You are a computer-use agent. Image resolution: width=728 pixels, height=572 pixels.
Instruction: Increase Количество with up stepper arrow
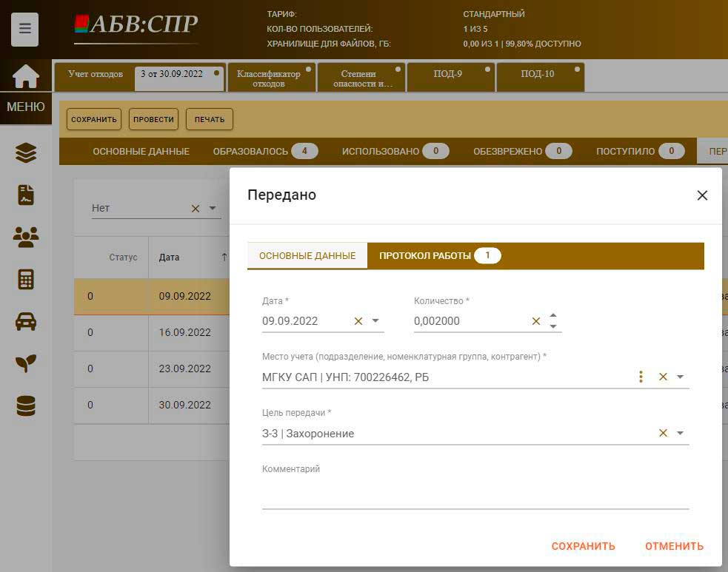tap(553, 315)
